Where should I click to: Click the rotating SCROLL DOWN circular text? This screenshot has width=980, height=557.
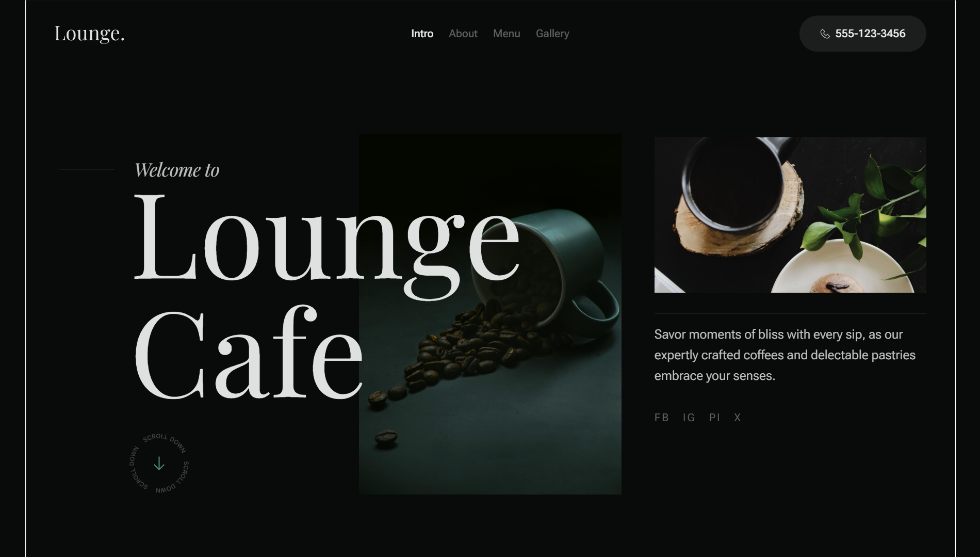click(x=159, y=464)
